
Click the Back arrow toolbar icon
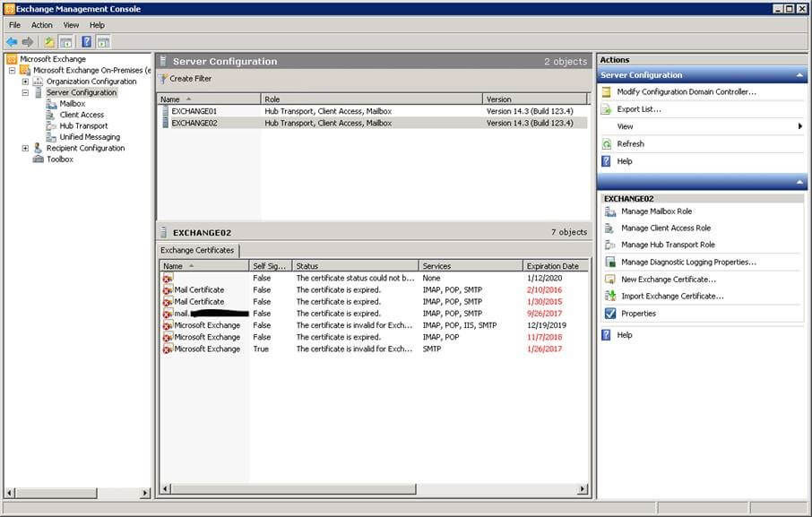tap(12, 42)
